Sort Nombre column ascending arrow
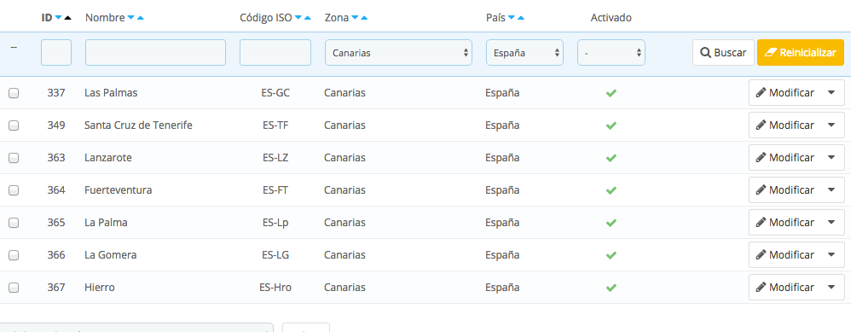The image size is (868, 332). (140, 18)
